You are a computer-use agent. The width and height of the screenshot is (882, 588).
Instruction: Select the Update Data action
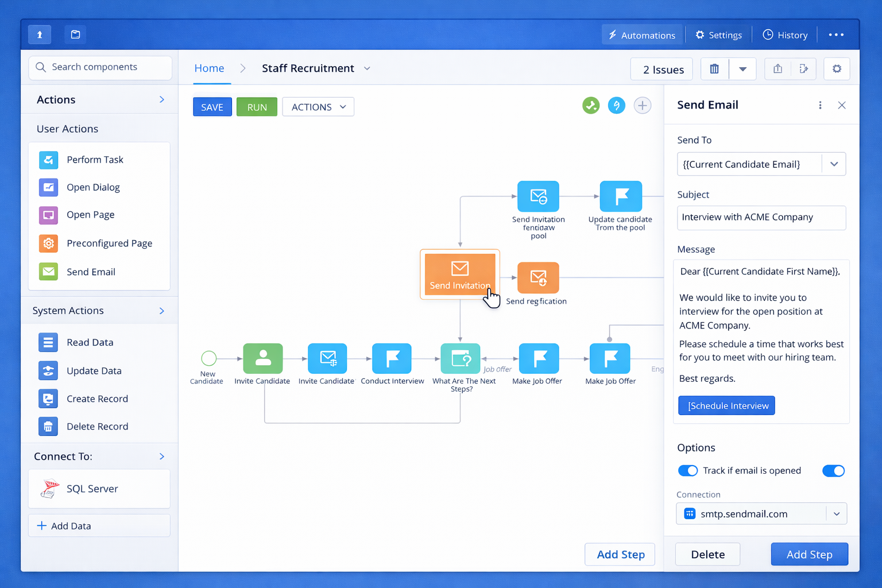pyautogui.click(x=99, y=370)
